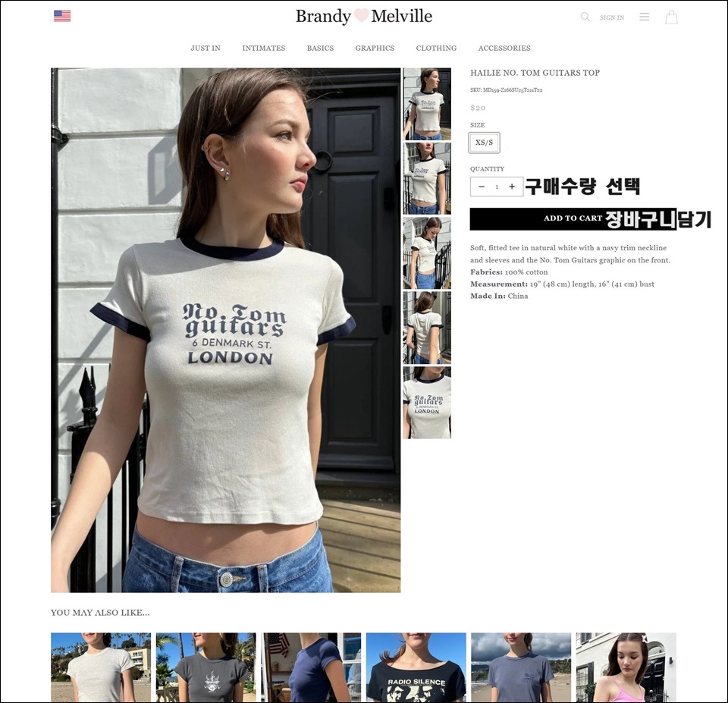Click the YOU MAY ALSO LIKE heading

100,613
